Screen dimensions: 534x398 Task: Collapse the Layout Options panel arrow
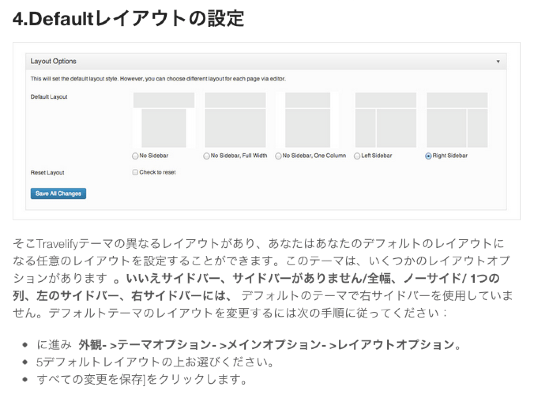pyautogui.click(x=498, y=62)
